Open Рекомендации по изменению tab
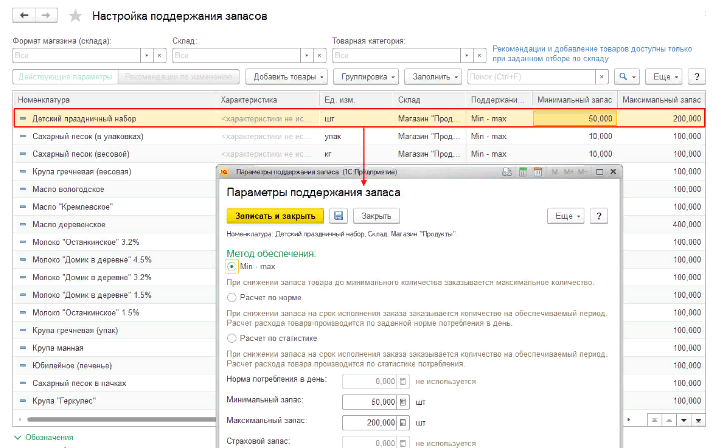The height and width of the screenshot is (448, 717). pyautogui.click(x=180, y=77)
